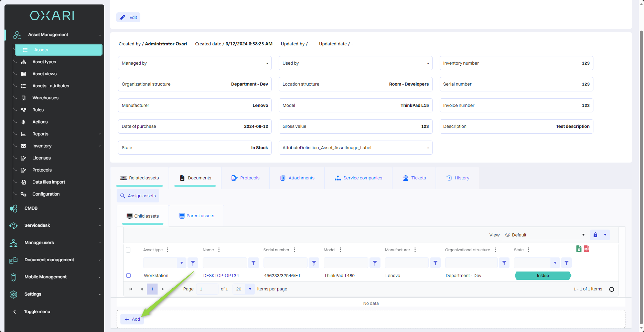Open the DESKTOP-OPT34 asset link
The image size is (644, 332).
point(221,276)
